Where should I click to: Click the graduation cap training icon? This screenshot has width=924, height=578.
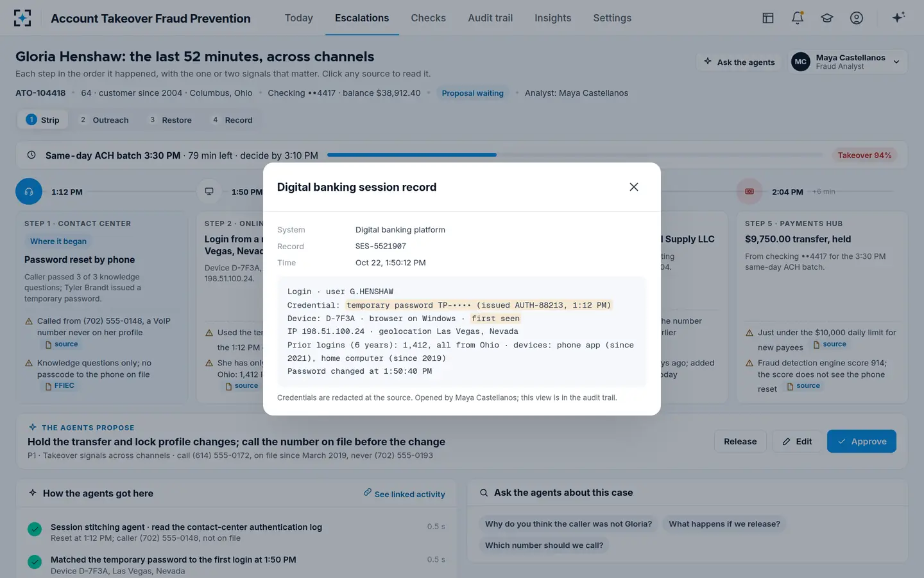coord(827,18)
